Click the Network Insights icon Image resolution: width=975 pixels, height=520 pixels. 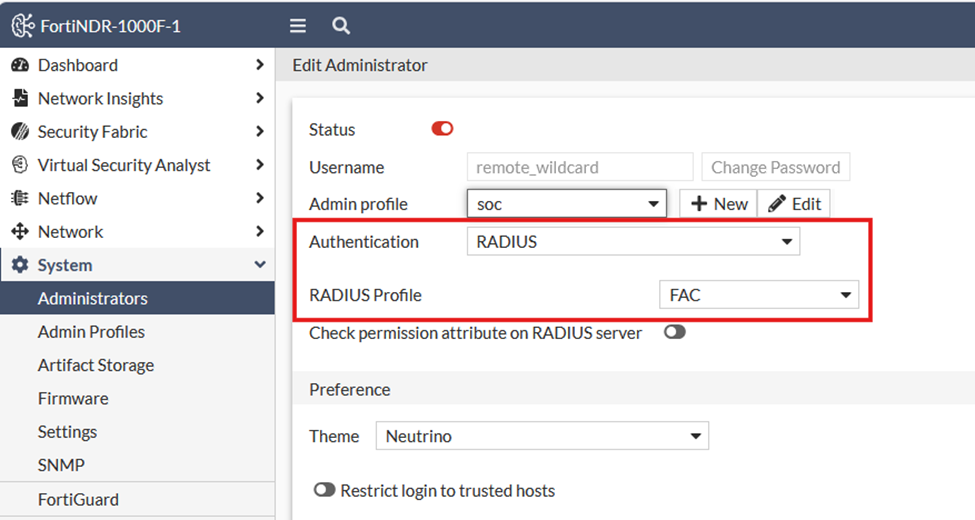[x=20, y=98]
